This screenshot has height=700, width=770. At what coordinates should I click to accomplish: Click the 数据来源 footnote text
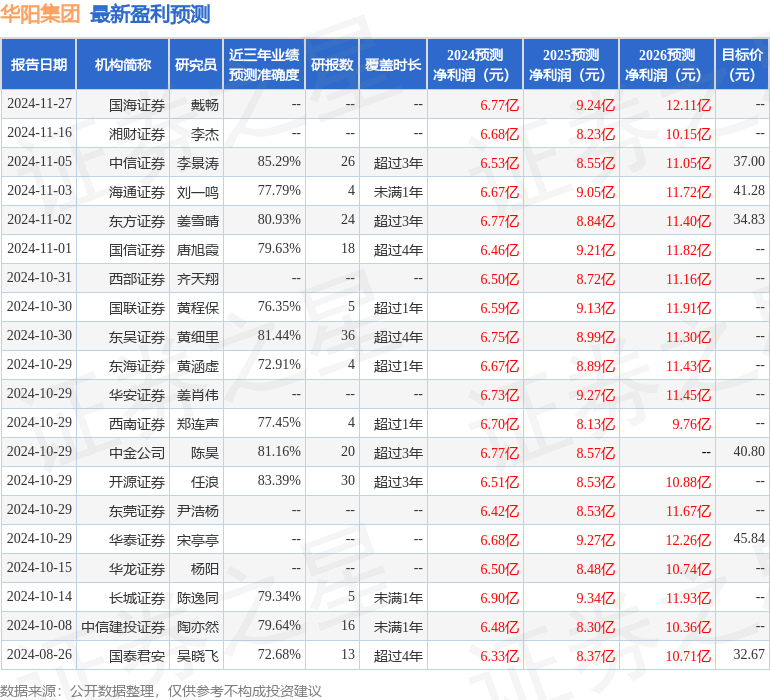pos(161,691)
